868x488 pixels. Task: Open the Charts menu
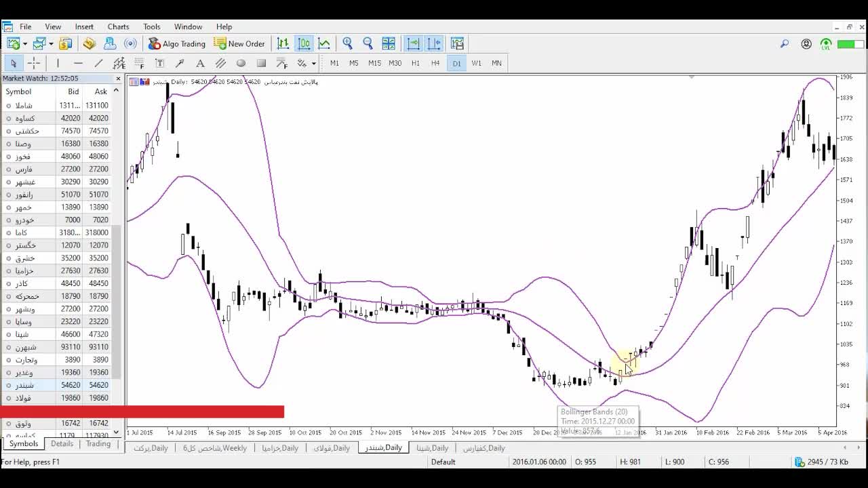point(118,26)
